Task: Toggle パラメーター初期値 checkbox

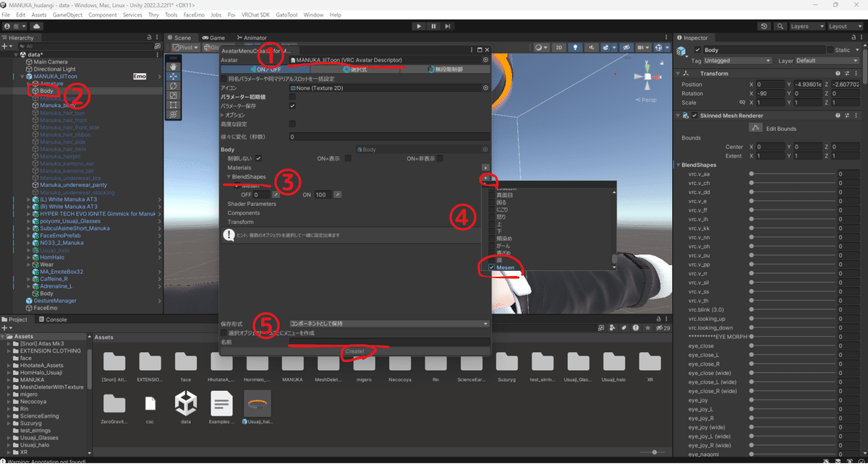Action: click(x=292, y=97)
